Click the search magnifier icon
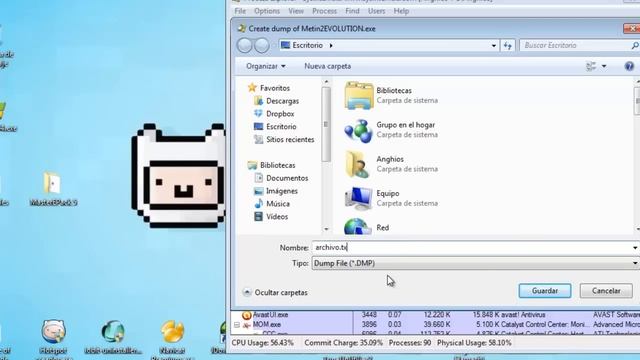Screen dimensions: 640x360 (x=635, y=46)
